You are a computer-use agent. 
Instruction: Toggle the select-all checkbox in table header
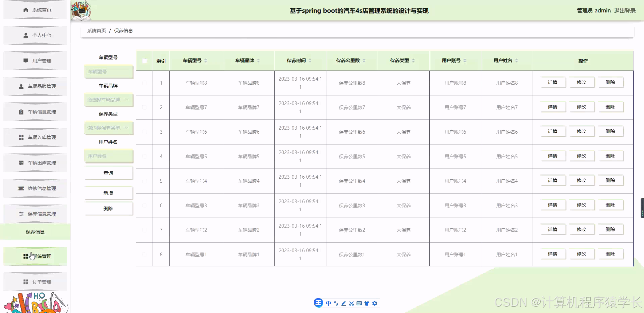[x=145, y=60]
